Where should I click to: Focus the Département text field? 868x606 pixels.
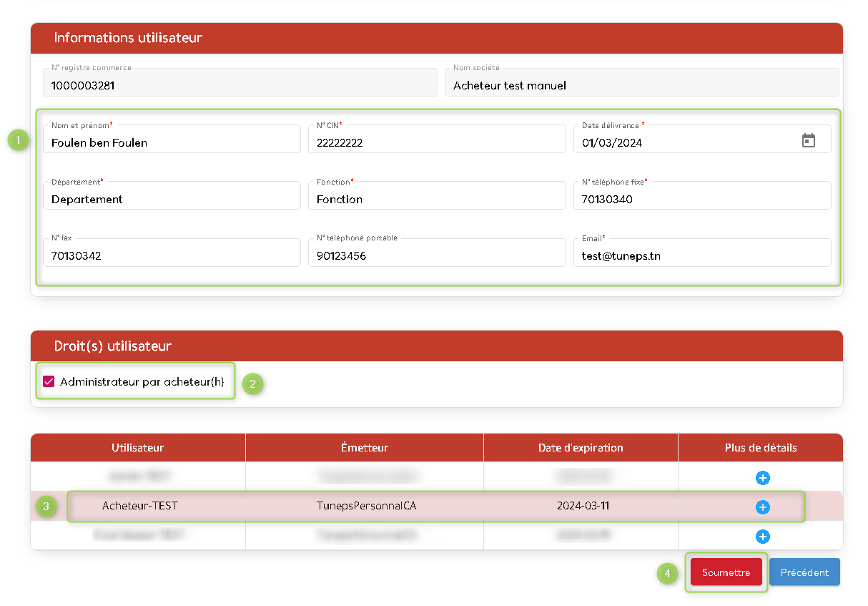point(172,198)
